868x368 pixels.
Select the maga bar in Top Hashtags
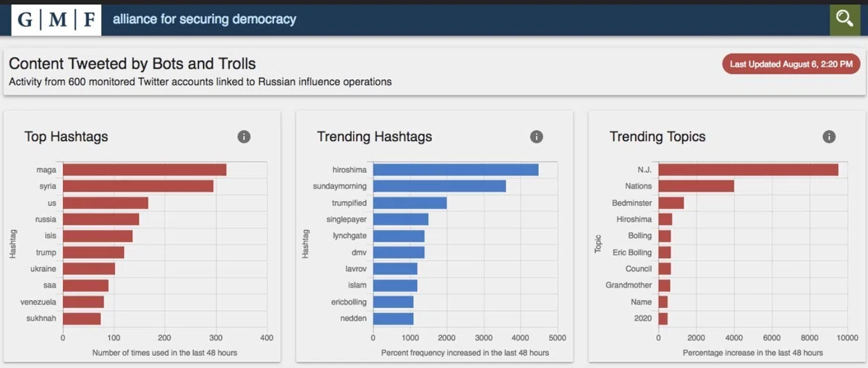pos(145,170)
